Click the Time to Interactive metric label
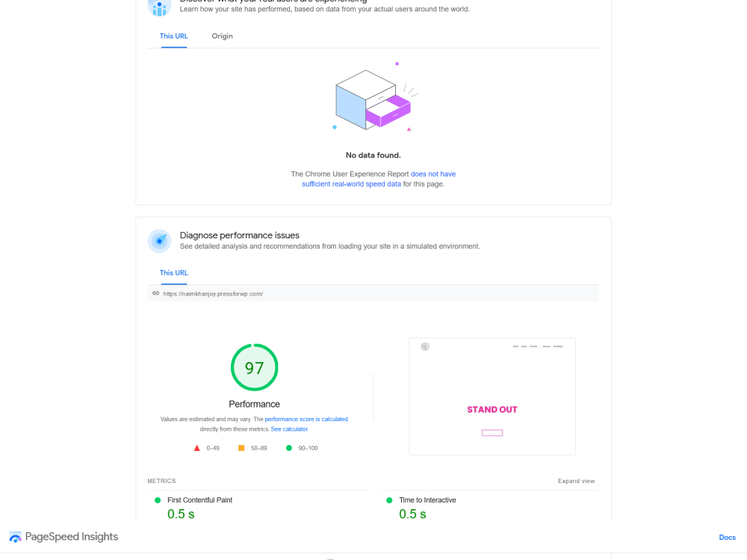 coord(427,500)
